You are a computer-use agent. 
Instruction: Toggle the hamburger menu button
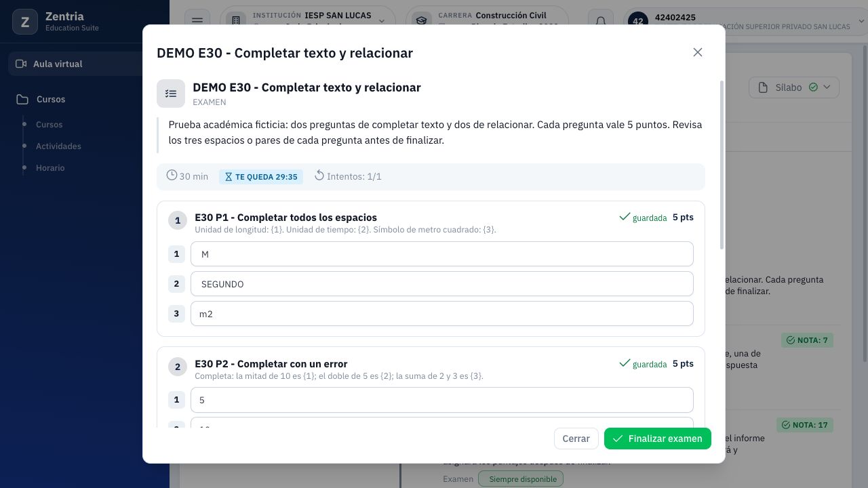(x=197, y=20)
